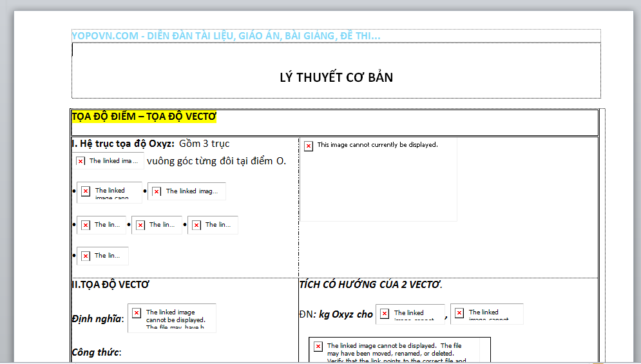Click the first image in the three-image bullet row
641x364 pixels.
[x=102, y=225]
